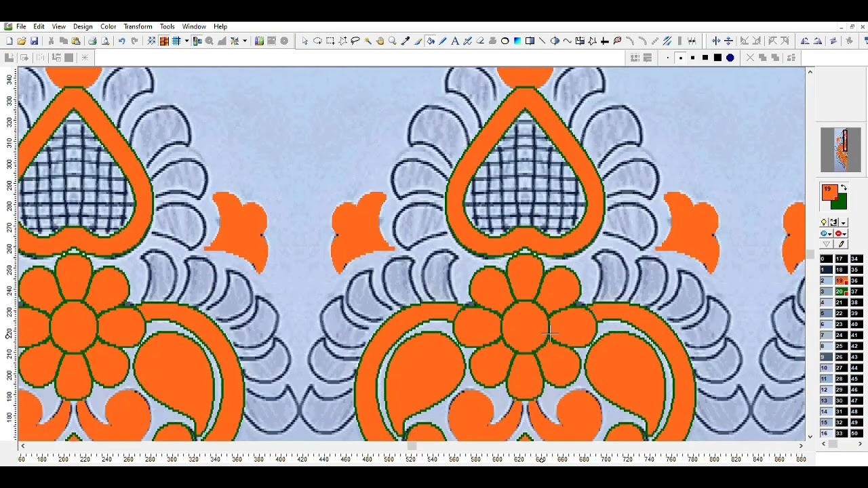Open the Window menu

[x=194, y=26]
